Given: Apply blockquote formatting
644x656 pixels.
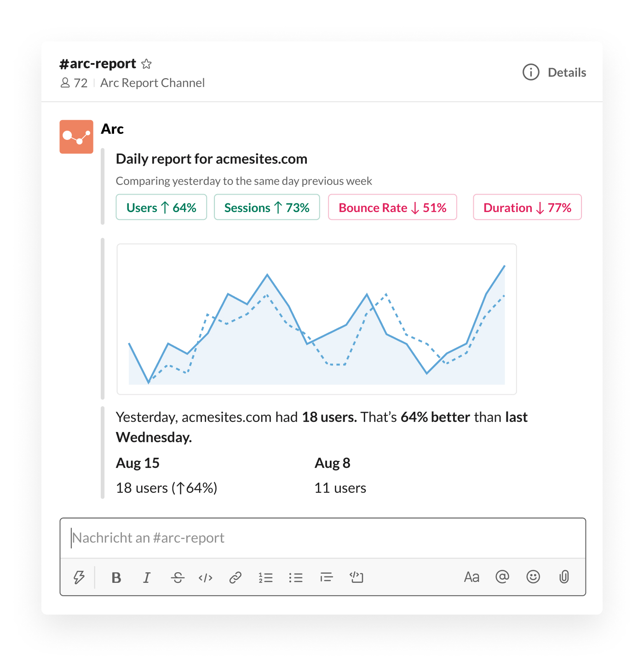Looking at the screenshot, I should [327, 577].
